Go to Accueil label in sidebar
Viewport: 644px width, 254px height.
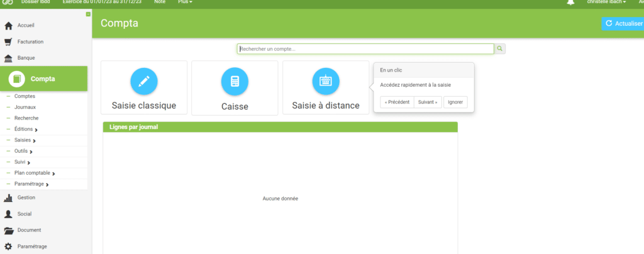[x=26, y=25]
